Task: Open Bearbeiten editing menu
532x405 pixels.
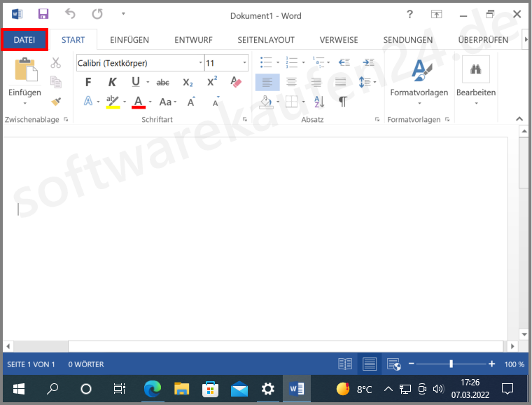Action: coord(476,81)
